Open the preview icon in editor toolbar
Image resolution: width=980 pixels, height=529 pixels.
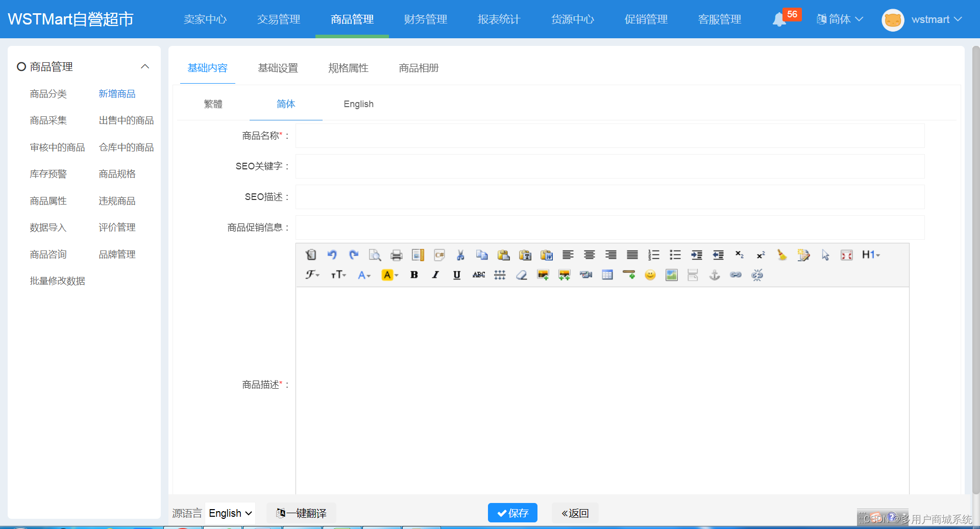tap(375, 255)
